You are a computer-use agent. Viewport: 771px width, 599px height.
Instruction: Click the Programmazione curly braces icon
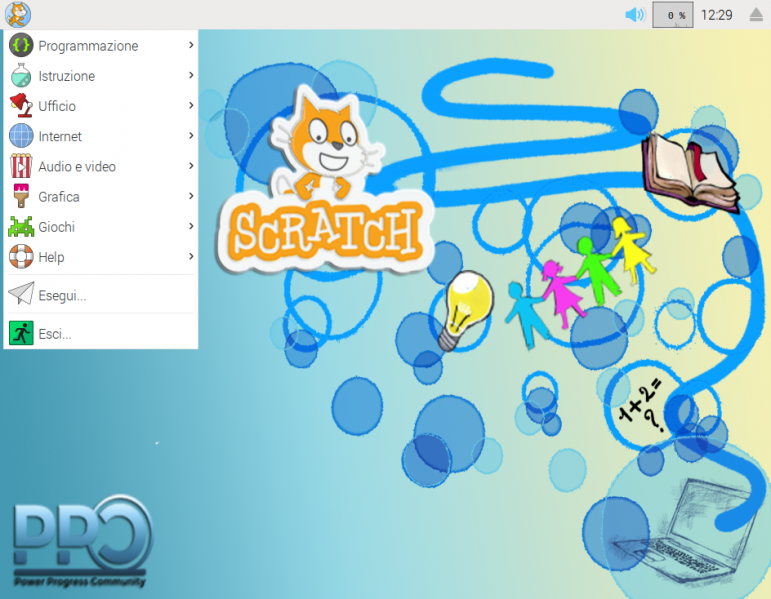(21, 45)
